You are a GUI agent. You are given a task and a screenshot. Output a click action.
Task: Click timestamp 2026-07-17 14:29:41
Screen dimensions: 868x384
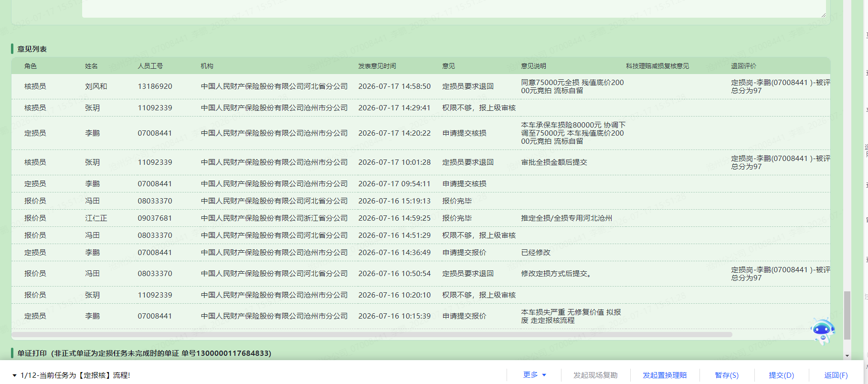coord(394,108)
